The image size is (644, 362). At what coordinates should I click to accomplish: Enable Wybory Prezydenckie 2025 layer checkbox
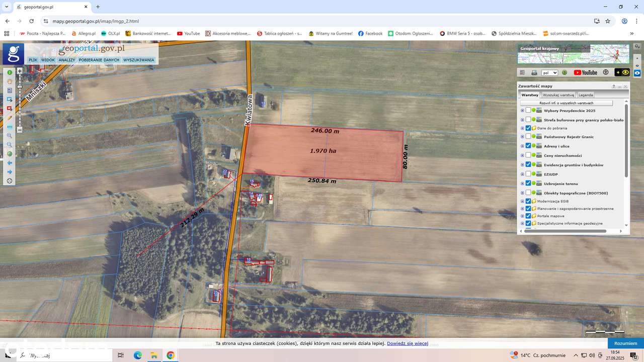(x=528, y=110)
